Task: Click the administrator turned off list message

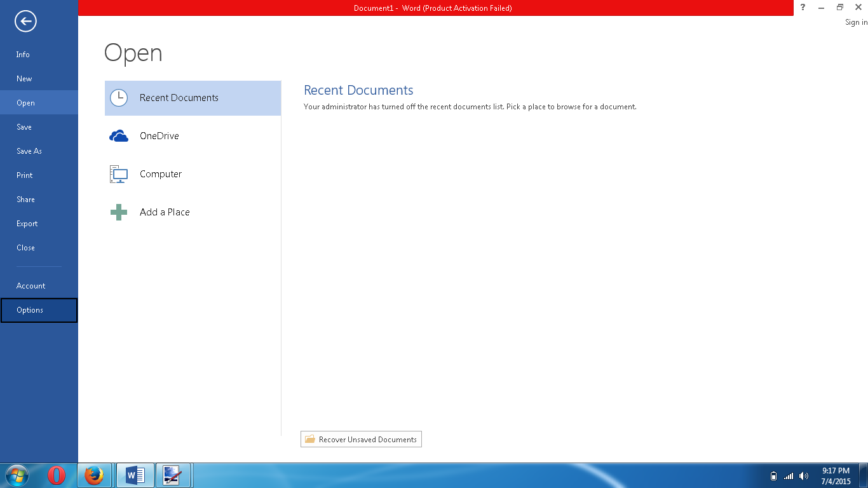Action: (x=470, y=107)
